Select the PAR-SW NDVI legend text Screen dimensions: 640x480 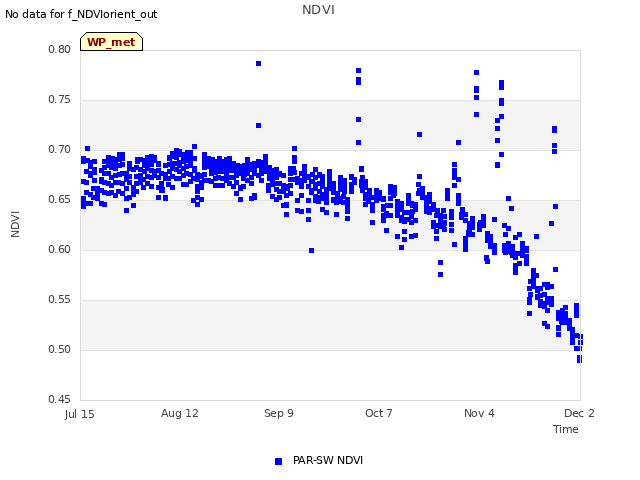328,460
